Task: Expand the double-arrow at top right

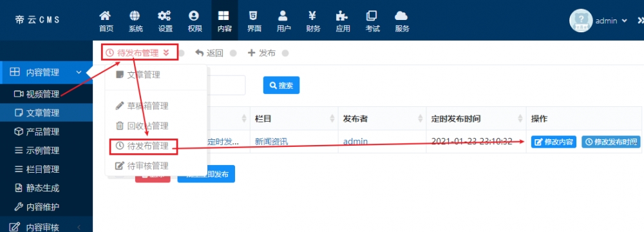Action: (640, 21)
